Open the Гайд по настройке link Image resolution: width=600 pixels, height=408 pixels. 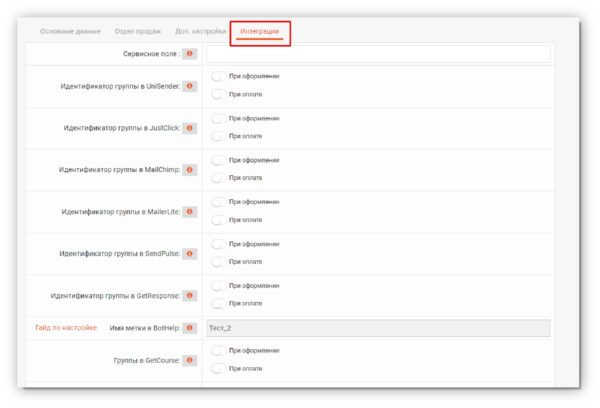coord(66,328)
